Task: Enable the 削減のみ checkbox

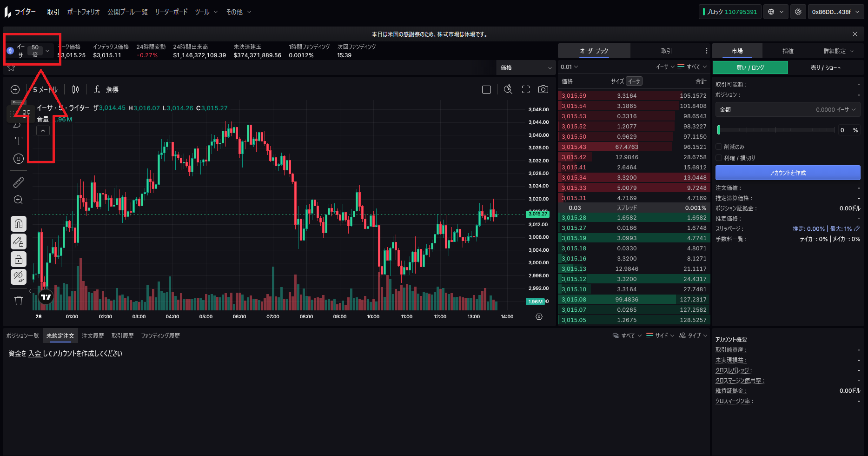Action: (719, 147)
